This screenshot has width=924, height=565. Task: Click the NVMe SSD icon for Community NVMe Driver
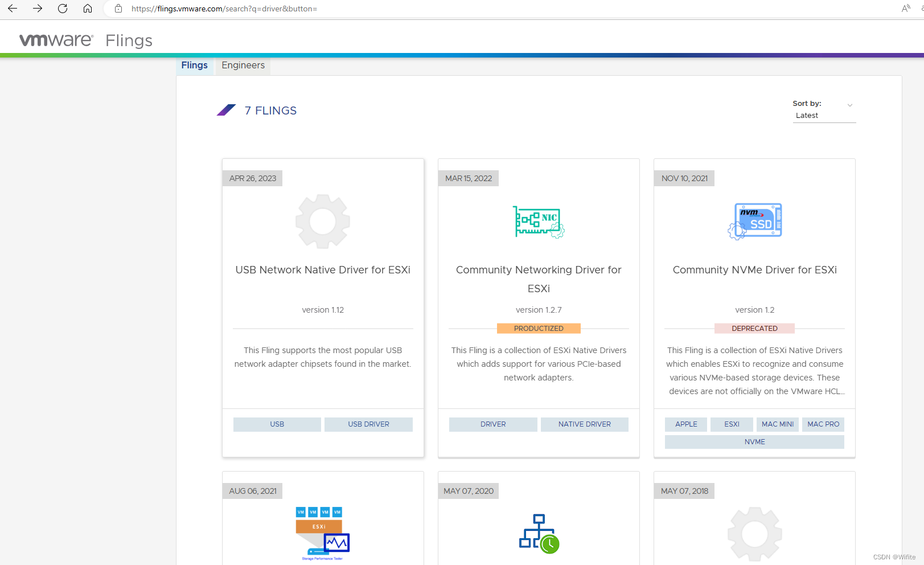tap(755, 221)
